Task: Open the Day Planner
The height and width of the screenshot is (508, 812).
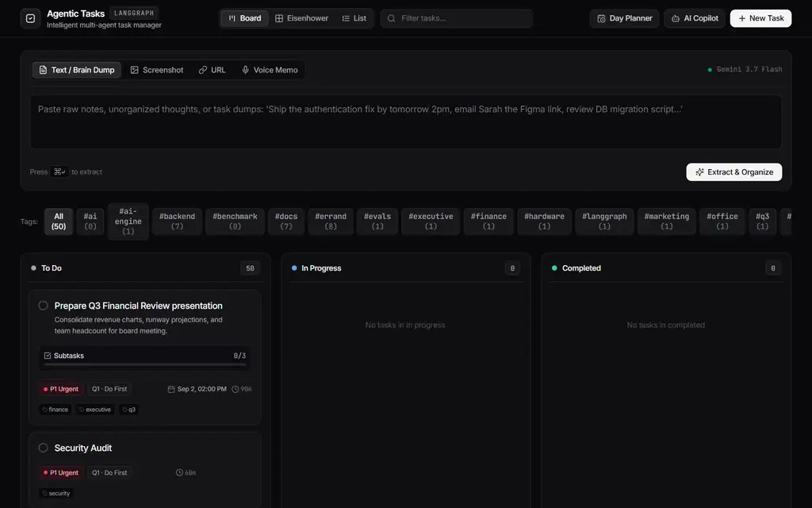Action: tap(625, 19)
